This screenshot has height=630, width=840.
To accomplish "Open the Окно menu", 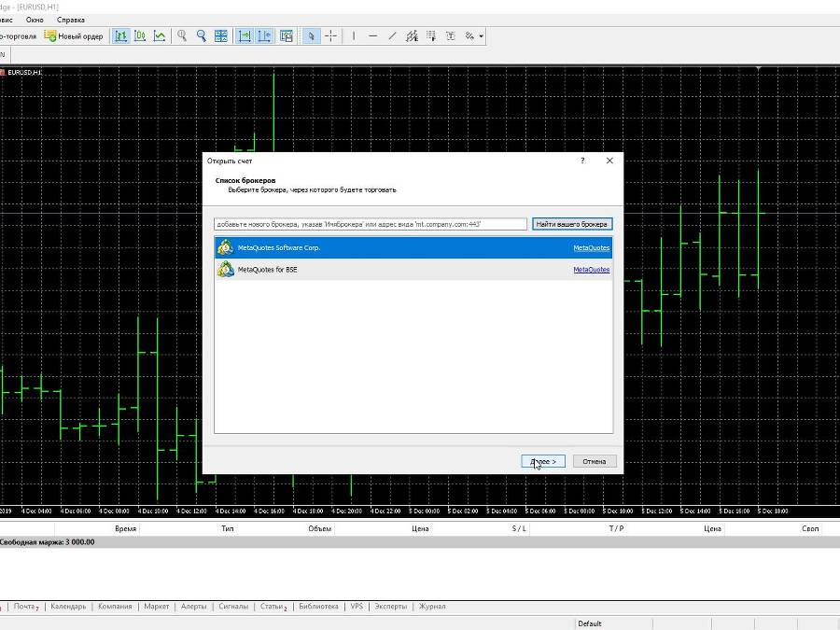I will pos(35,20).
